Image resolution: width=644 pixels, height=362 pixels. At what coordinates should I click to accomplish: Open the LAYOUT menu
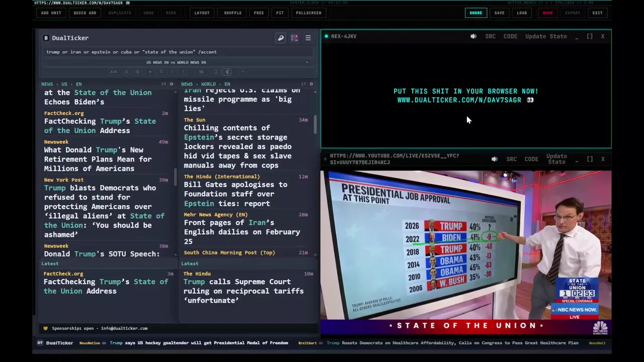tap(202, 13)
